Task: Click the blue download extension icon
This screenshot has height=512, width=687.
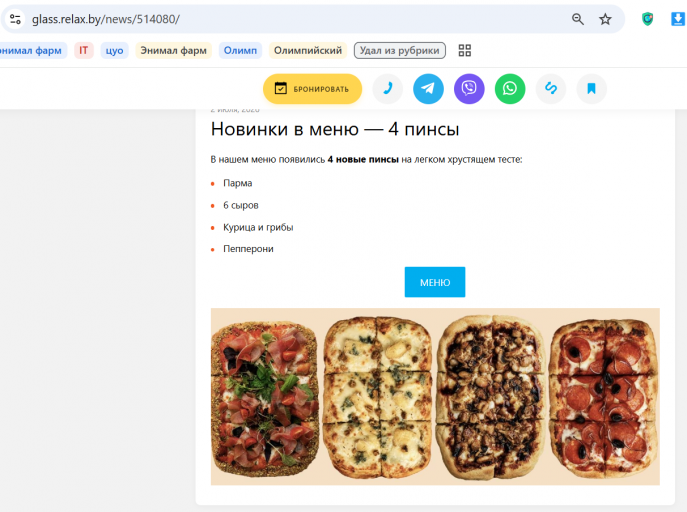Action: coord(678,19)
